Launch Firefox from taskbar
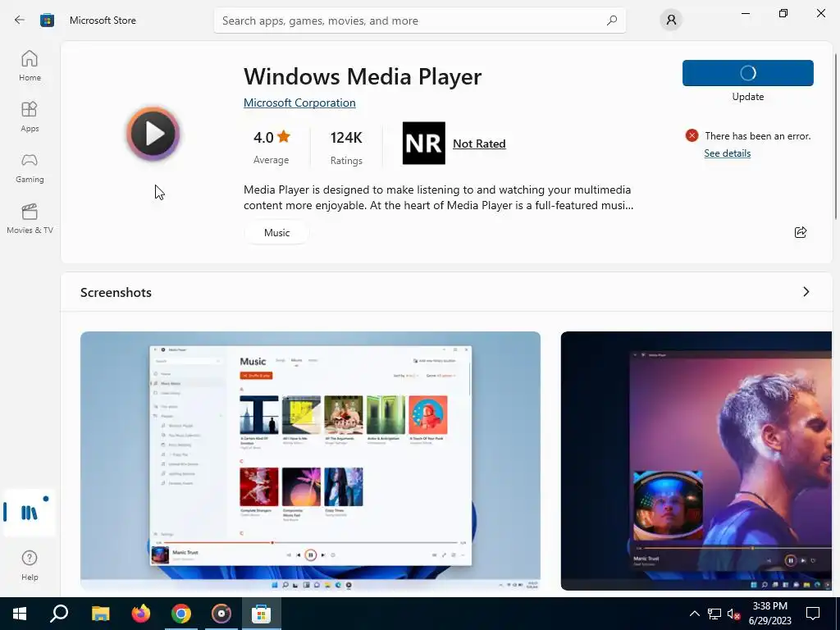Viewport: 840px width, 630px height. coord(141,614)
